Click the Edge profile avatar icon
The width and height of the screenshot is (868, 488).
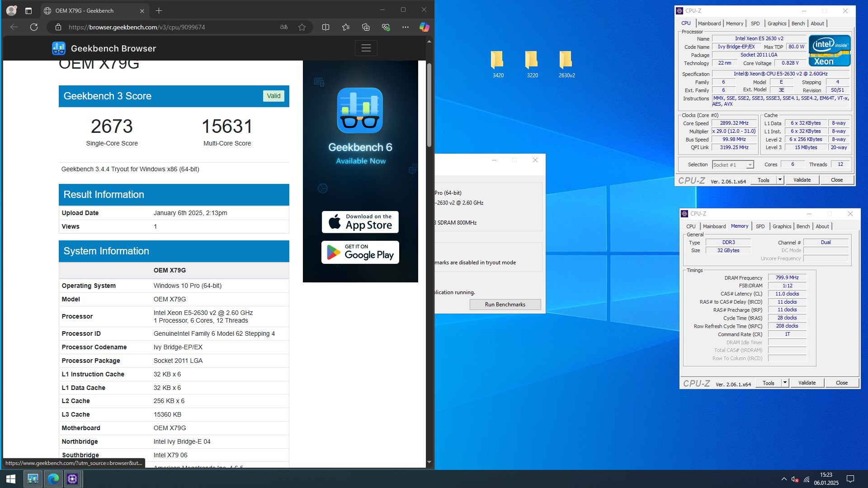click(11, 10)
